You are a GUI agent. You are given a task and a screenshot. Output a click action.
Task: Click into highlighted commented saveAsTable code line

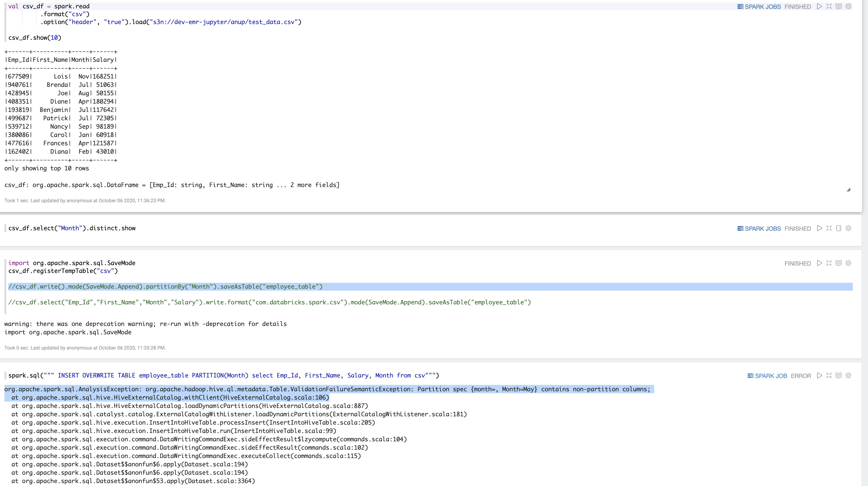[x=165, y=287]
